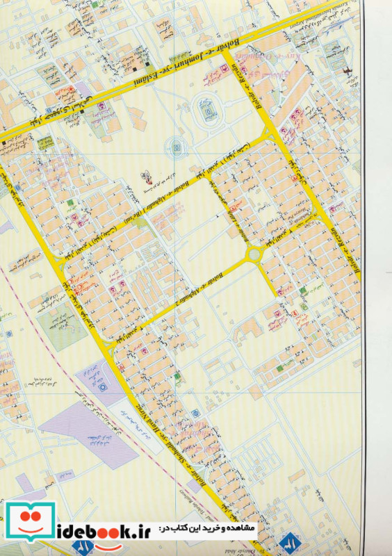Click the Bolvār-e-Jomhuri-ye-Eslami street label
The width and height of the screenshot is (392, 556).
(x=186, y=62)
